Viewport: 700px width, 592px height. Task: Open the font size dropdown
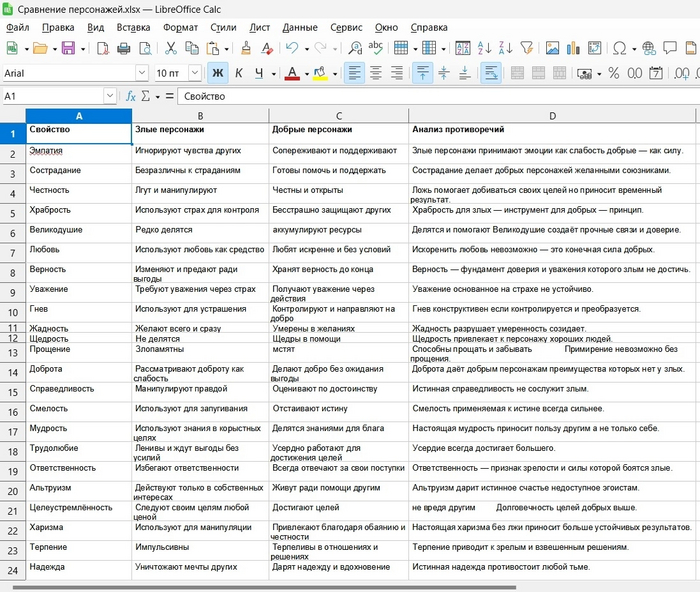195,73
